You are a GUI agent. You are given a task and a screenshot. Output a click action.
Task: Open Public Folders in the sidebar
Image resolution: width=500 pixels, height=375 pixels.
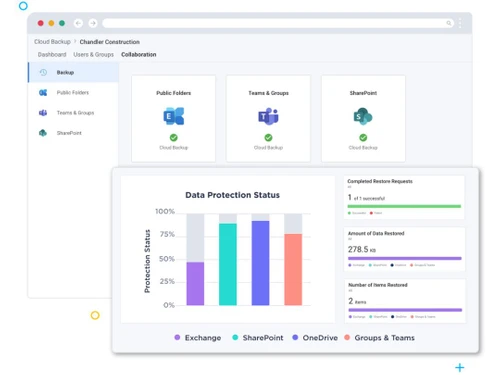point(73,92)
